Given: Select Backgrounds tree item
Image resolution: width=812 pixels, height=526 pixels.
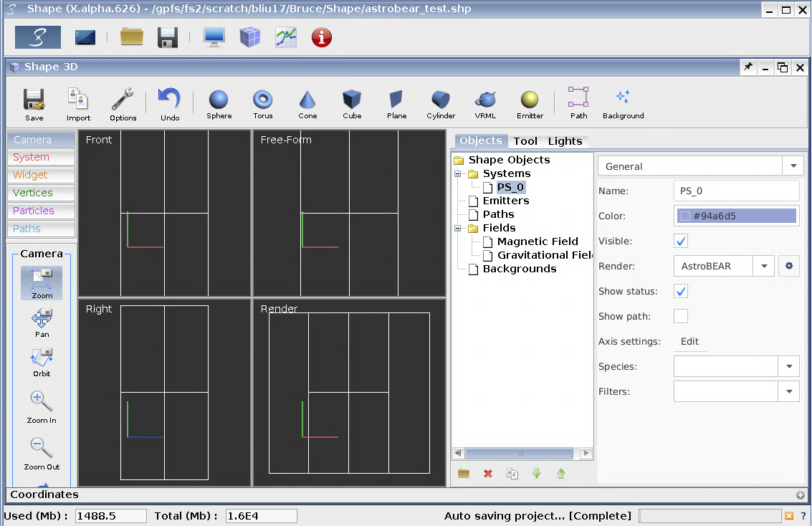Looking at the screenshot, I should [520, 269].
